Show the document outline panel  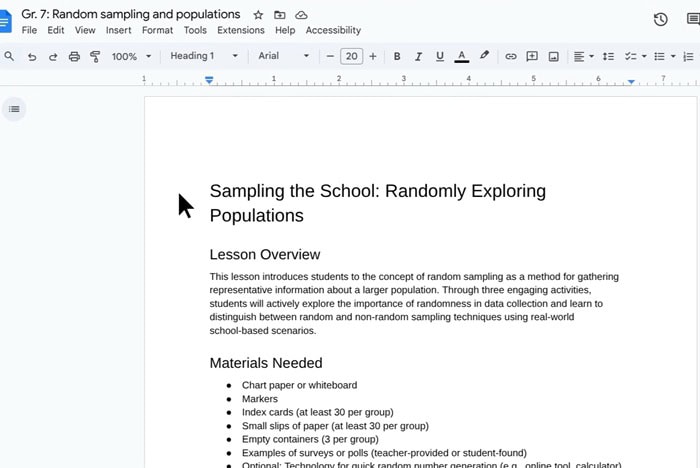[x=14, y=109]
